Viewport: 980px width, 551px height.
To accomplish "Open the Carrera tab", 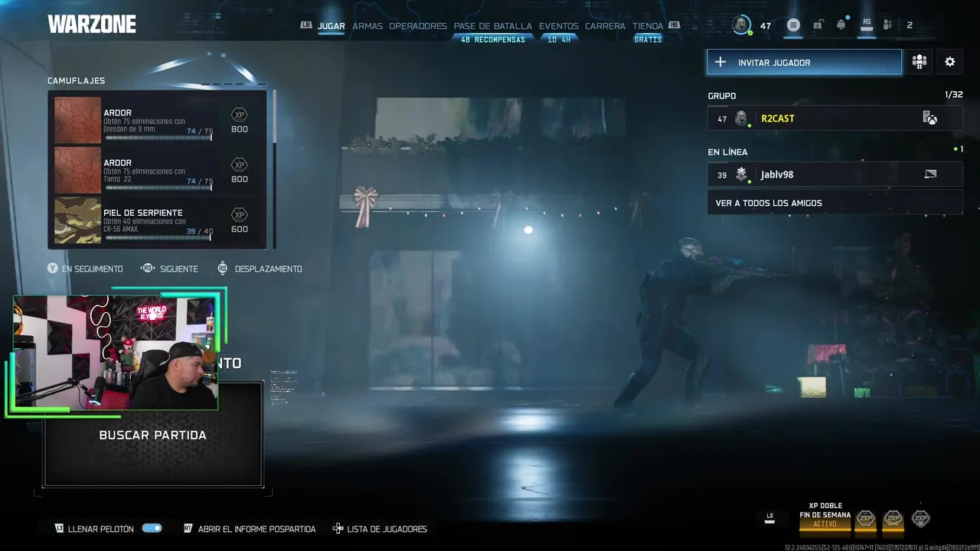I will 606,26.
